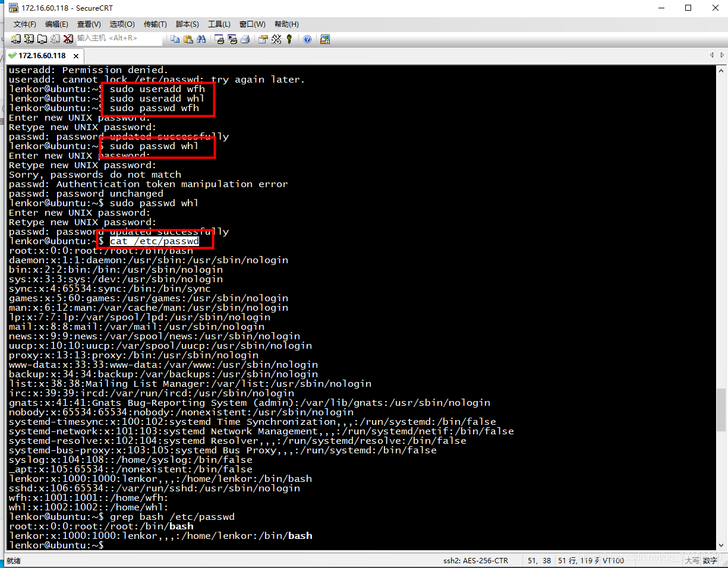
Task: Open the 帮助(H) menu
Action: pos(286,24)
